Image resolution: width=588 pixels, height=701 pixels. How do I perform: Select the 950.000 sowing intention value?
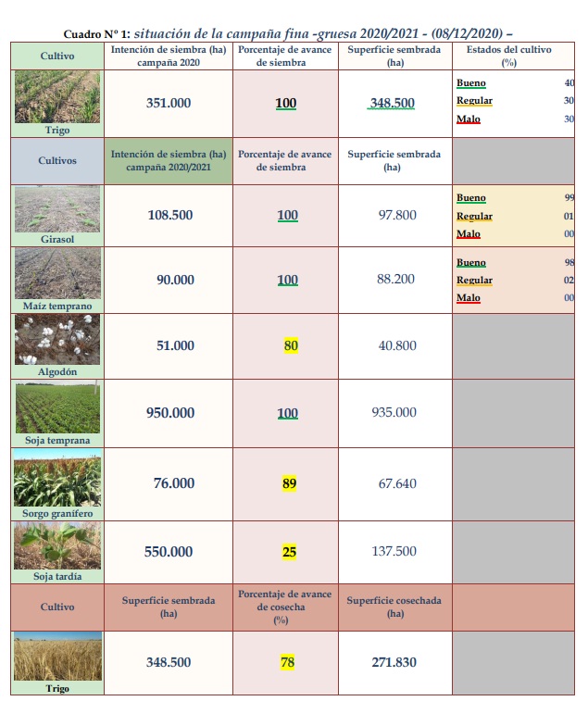[x=169, y=413]
